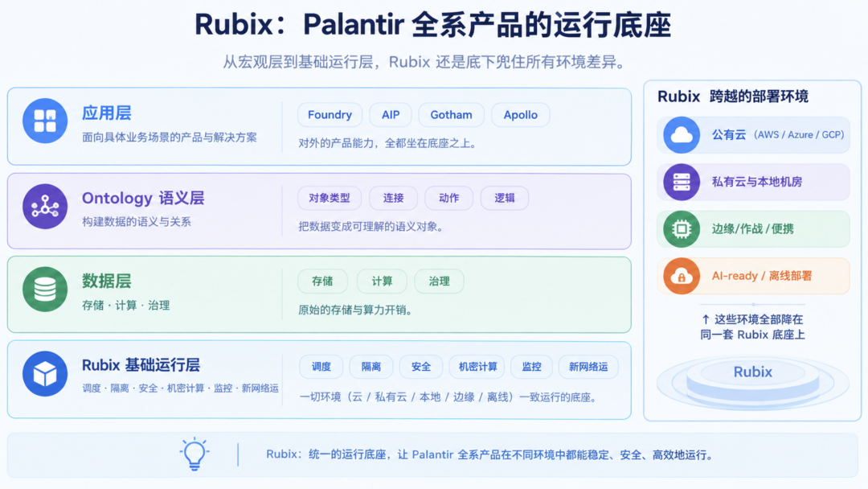Click text 构建数据的语义与关系
Image resolution: width=868 pixels, height=489 pixels.
point(136,221)
